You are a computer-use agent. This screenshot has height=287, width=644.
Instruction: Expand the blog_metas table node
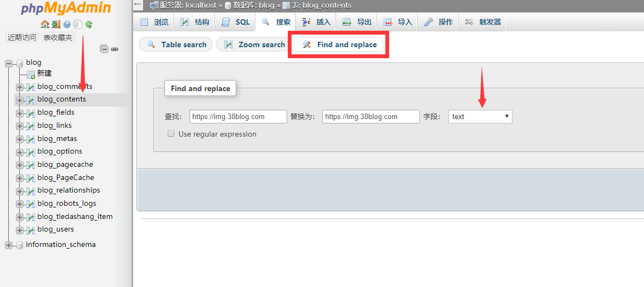point(20,139)
